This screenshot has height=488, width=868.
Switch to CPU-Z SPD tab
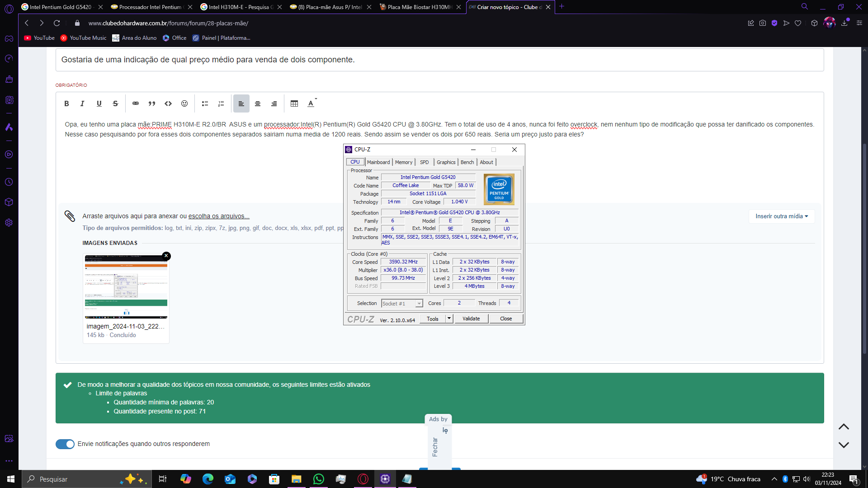[424, 162]
